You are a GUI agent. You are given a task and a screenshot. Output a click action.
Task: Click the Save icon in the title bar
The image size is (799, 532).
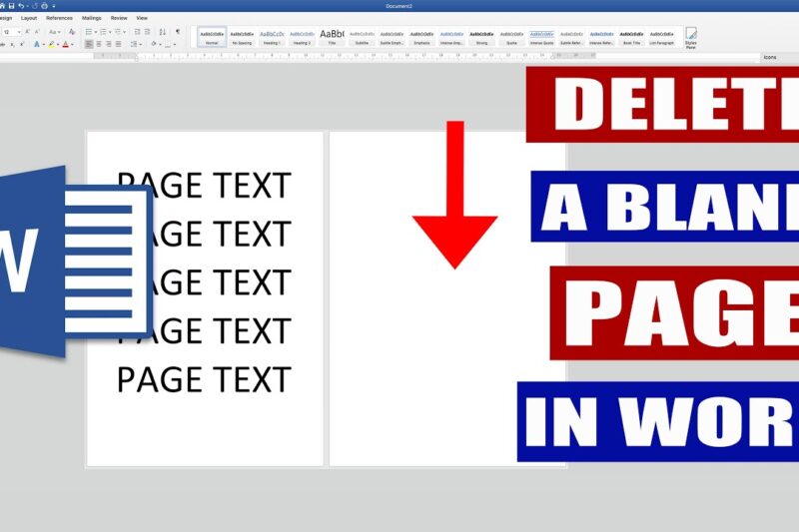point(11,6)
